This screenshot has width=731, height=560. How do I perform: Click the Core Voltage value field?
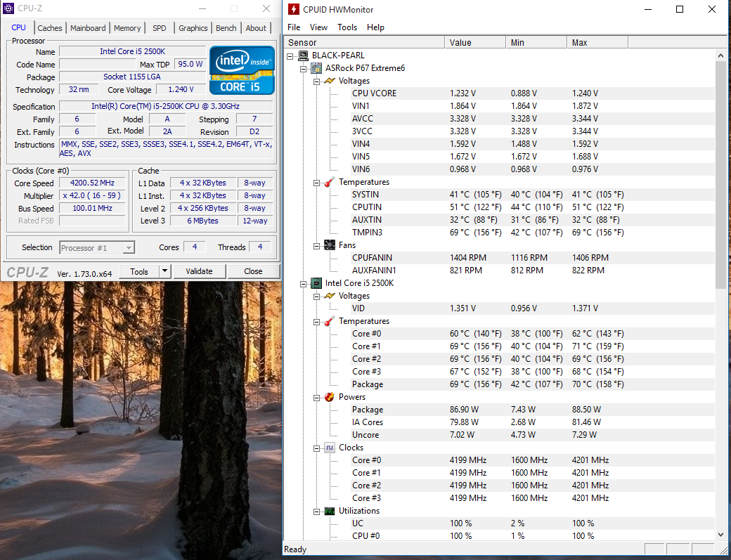(x=181, y=89)
